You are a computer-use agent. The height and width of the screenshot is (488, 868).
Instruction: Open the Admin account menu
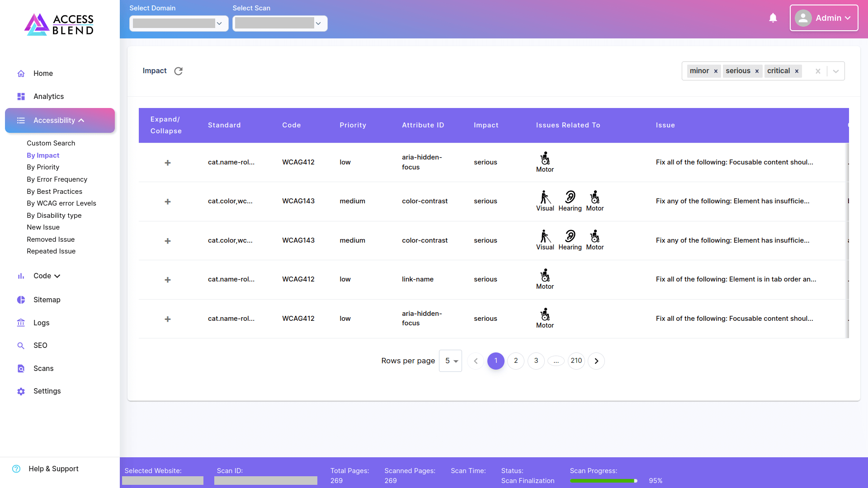824,18
